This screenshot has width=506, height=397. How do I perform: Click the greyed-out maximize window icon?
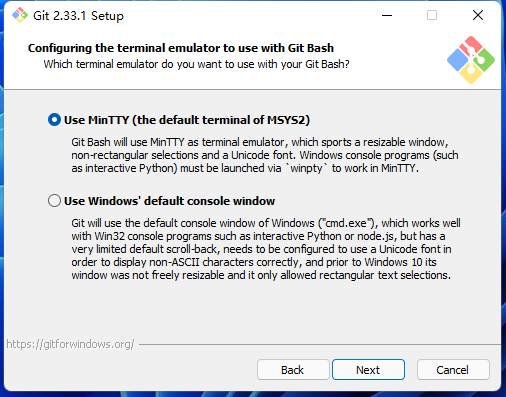point(432,15)
